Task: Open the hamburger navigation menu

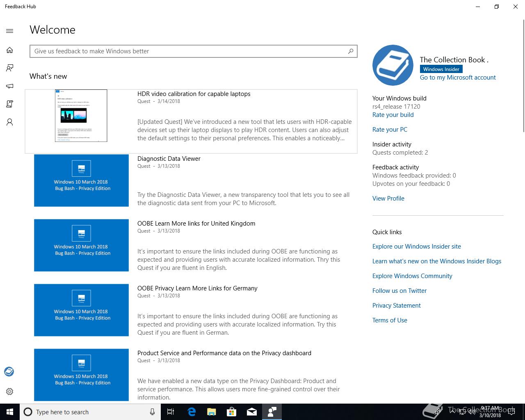Action: (x=10, y=31)
